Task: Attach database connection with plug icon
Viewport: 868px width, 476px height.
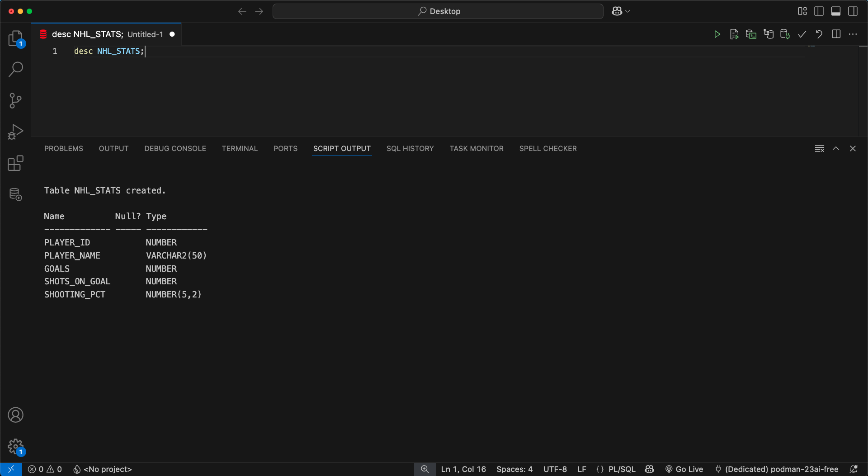Action: point(785,34)
